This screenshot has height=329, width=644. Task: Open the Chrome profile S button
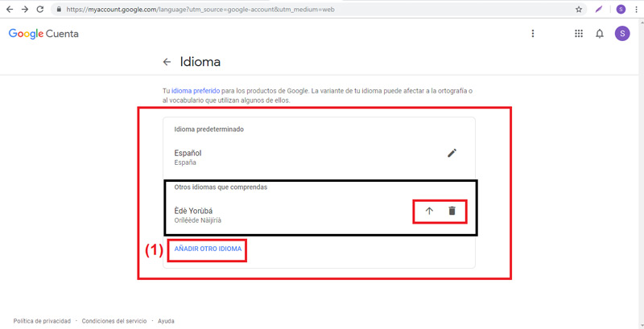pyautogui.click(x=620, y=9)
